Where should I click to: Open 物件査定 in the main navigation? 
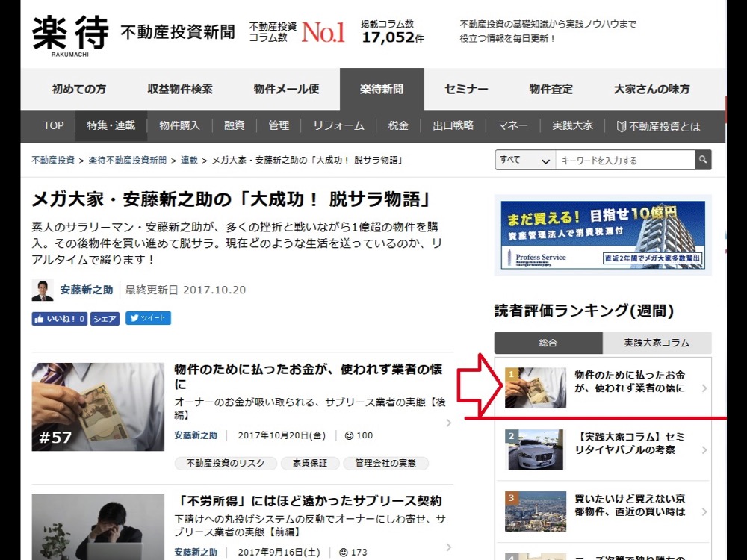(x=551, y=89)
